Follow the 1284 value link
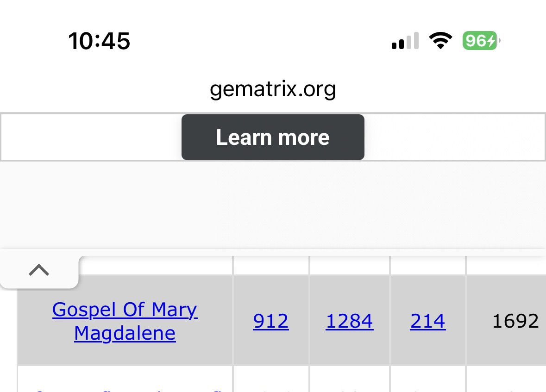546x392 pixels. [350, 321]
